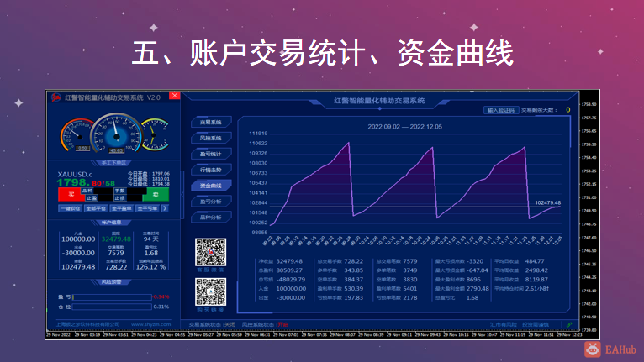Open the 风控系统 tab

pos(211,138)
